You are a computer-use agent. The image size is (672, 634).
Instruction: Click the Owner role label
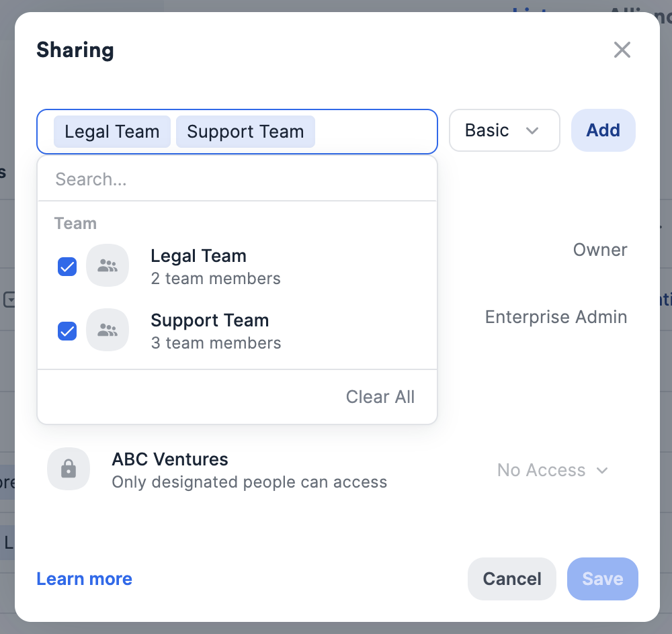pos(599,249)
